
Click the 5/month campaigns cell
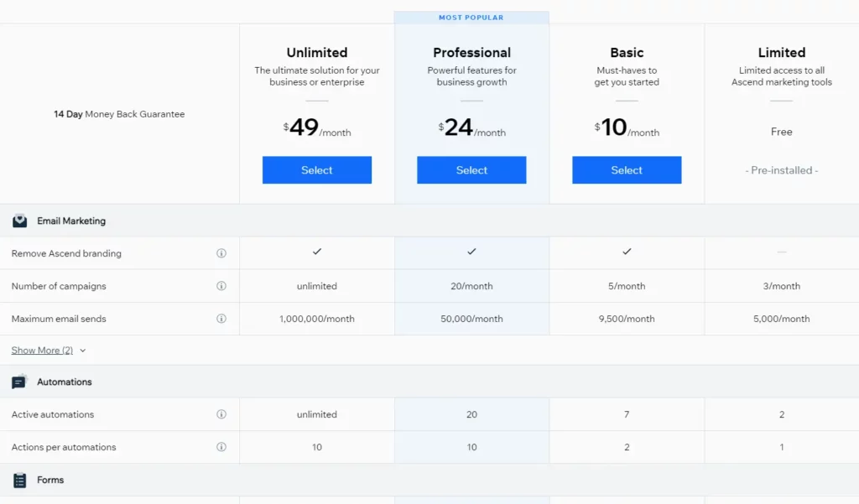627,286
